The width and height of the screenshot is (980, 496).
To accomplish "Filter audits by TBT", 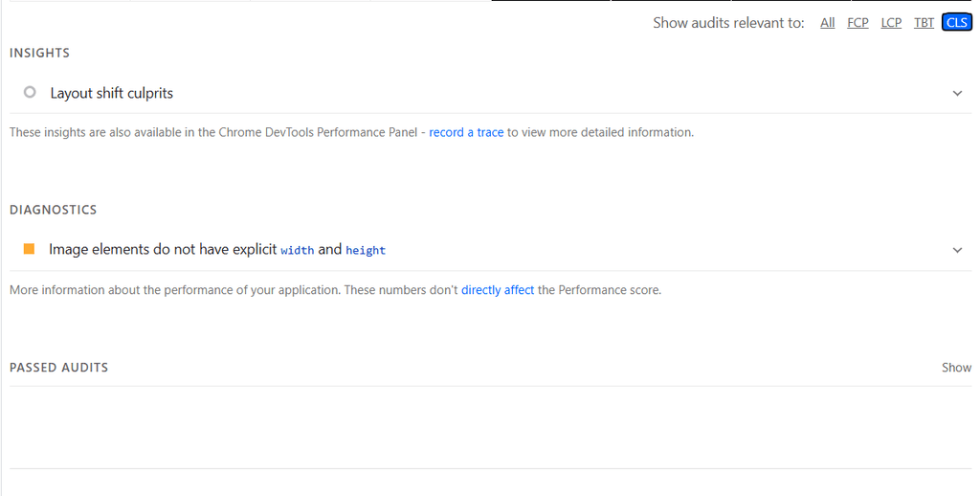I will tap(924, 23).
